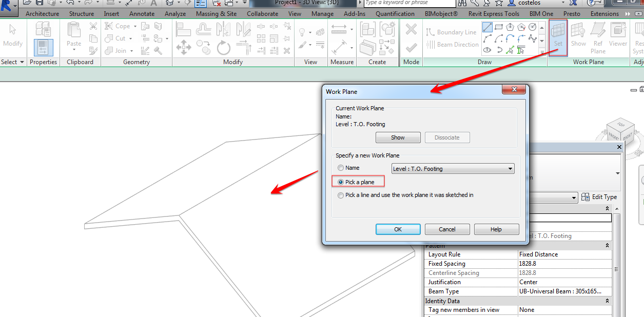Click the Rotate tool in the Modify panel
Image resolution: width=644 pixels, height=317 pixels.
(224, 48)
